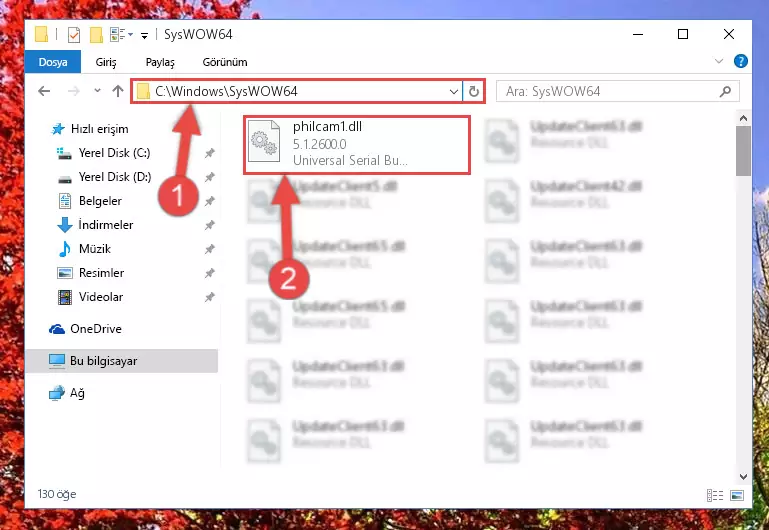Click the vertical scrollbar thumb

pos(743,151)
